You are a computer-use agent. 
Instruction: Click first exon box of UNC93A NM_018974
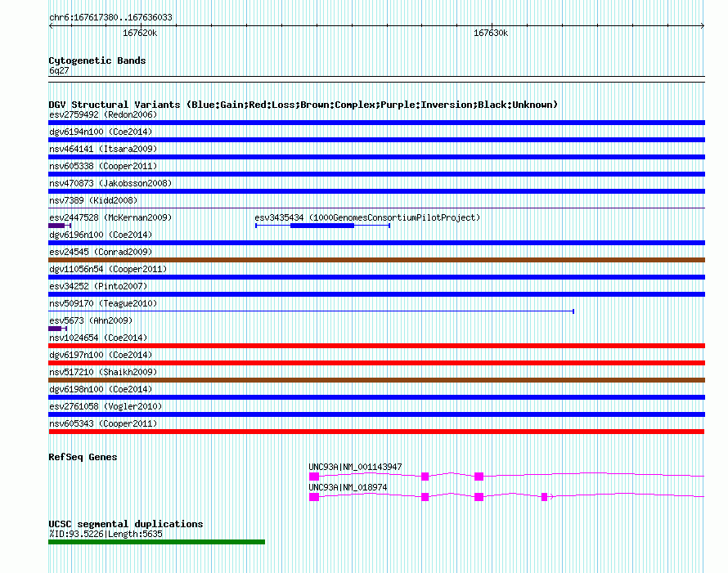click(x=314, y=497)
